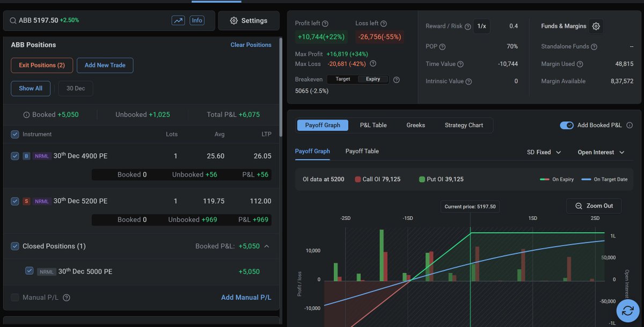Select the 30 Dec expiry filter
The width and height of the screenshot is (644, 327).
point(76,89)
